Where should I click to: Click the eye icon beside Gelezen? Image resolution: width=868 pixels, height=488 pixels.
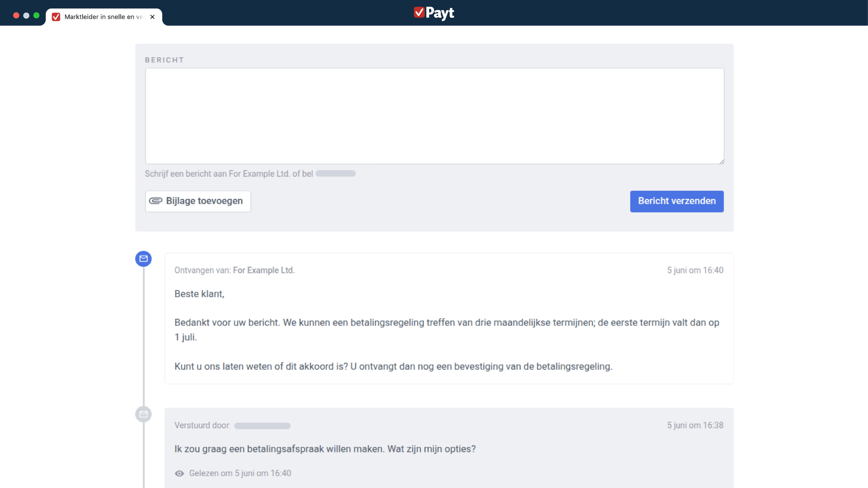pos(179,473)
